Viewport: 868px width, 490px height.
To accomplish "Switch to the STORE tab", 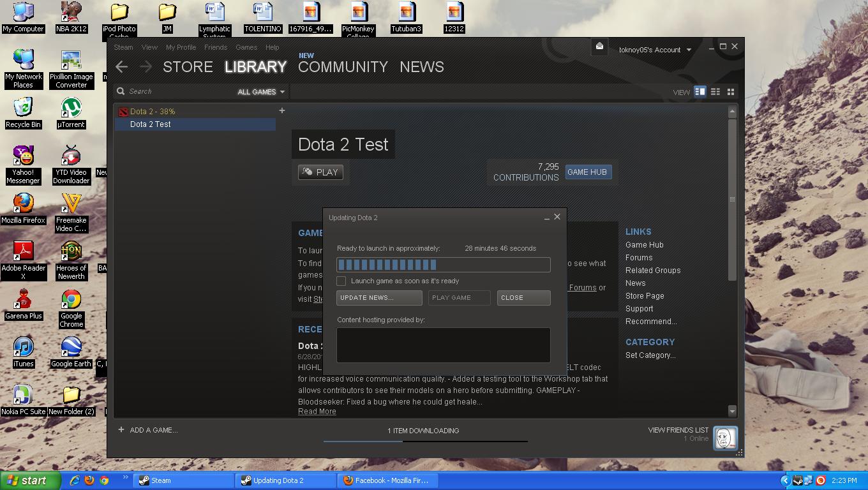I will [x=188, y=67].
